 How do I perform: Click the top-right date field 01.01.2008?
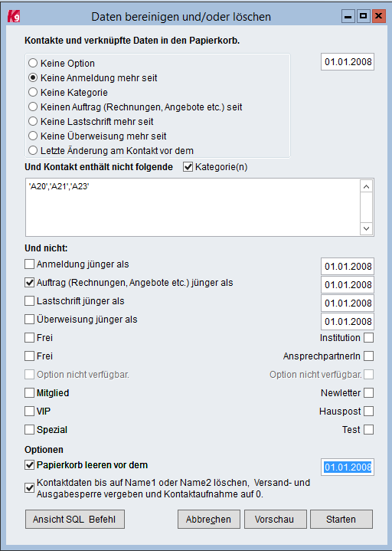point(348,62)
